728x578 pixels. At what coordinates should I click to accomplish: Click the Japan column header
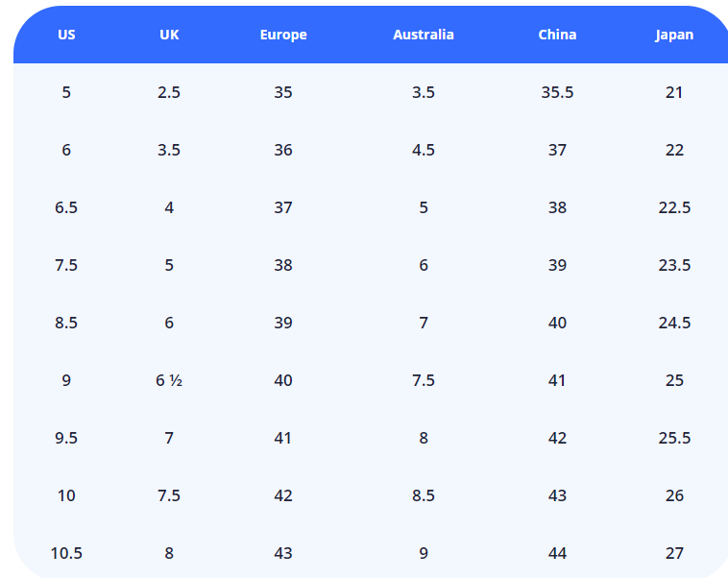(674, 35)
